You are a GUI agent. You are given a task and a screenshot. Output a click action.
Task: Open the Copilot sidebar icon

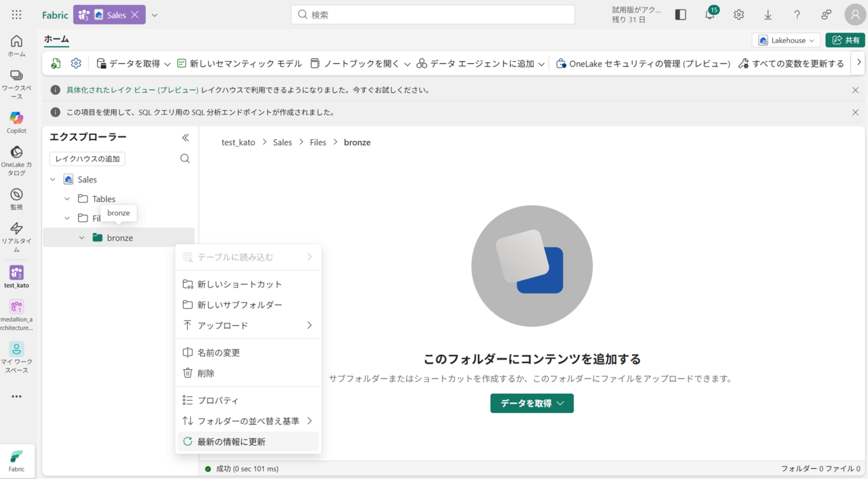[16, 119]
